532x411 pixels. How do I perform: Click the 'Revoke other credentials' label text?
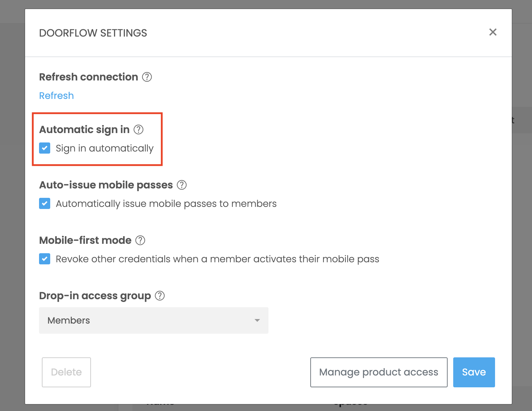pos(217,259)
